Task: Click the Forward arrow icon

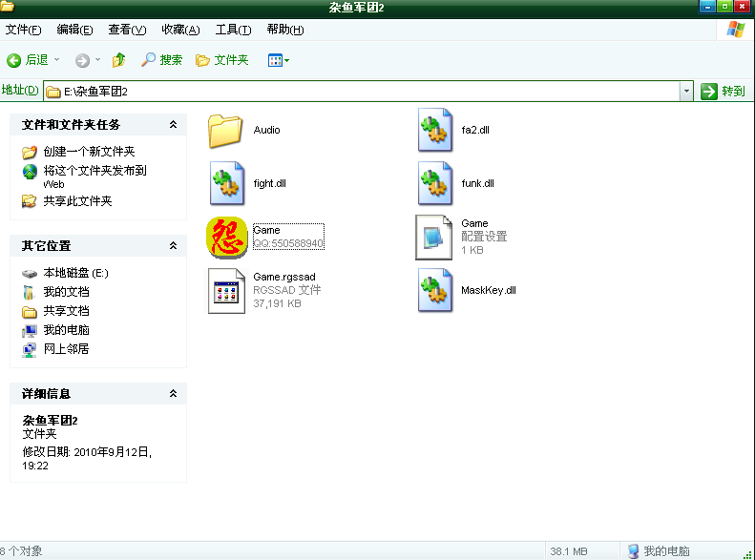Action: tap(82, 60)
